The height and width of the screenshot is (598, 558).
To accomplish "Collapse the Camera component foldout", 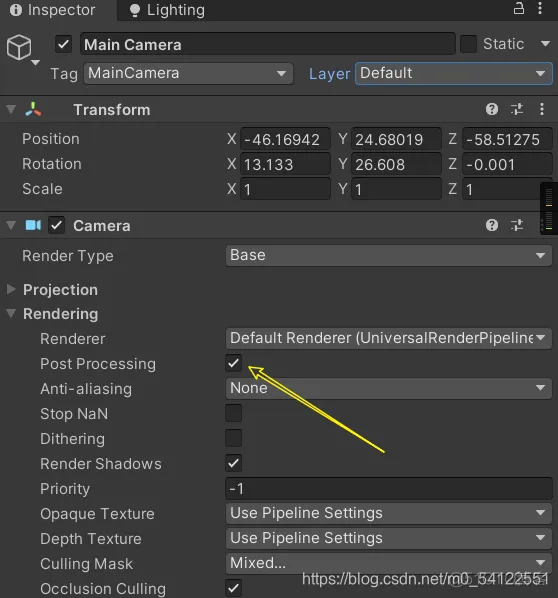I will point(11,225).
